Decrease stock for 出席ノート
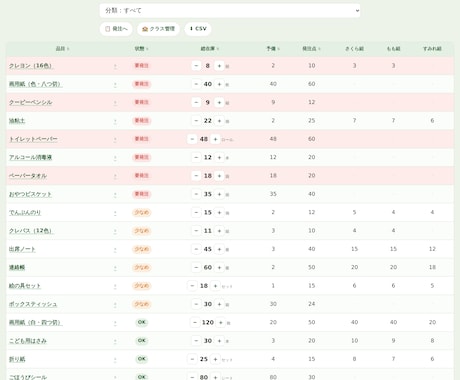 tap(196, 249)
